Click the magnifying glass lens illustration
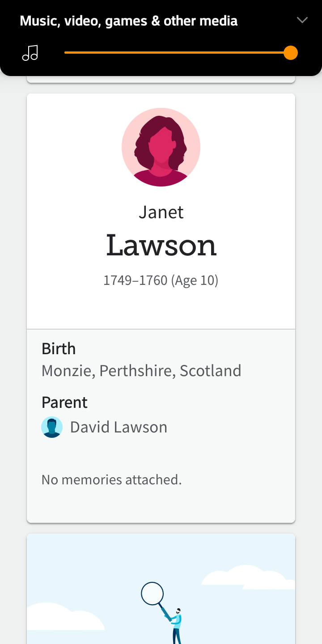 point(152,593)
